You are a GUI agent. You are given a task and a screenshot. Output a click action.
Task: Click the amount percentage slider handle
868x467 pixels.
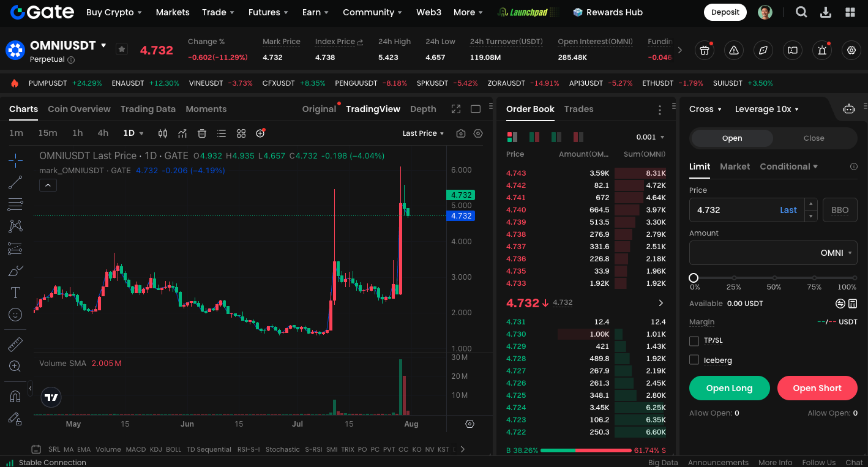[694, 278]
